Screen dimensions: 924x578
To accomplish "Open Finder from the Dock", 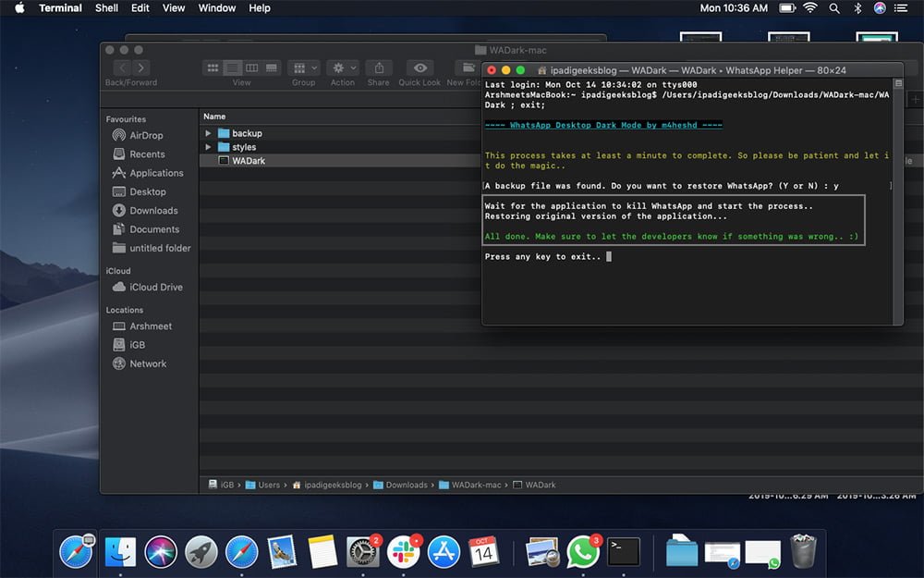I will (x=120, y=552).
